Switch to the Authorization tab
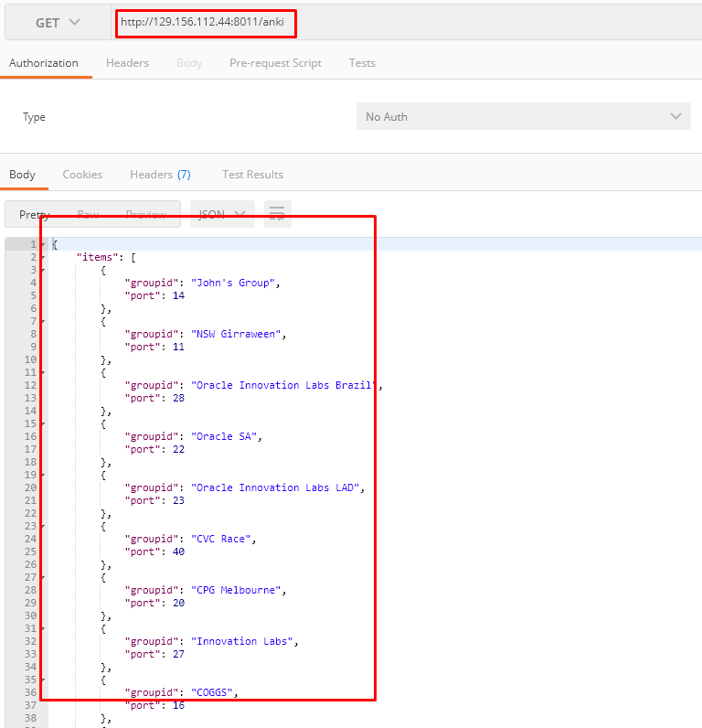 (x=44, y=63)
